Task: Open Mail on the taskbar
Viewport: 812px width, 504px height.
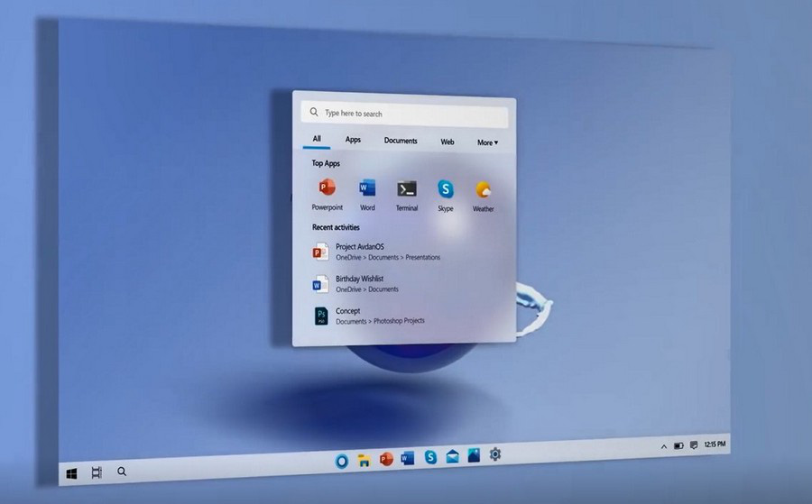Action: [x=452, y=456]
